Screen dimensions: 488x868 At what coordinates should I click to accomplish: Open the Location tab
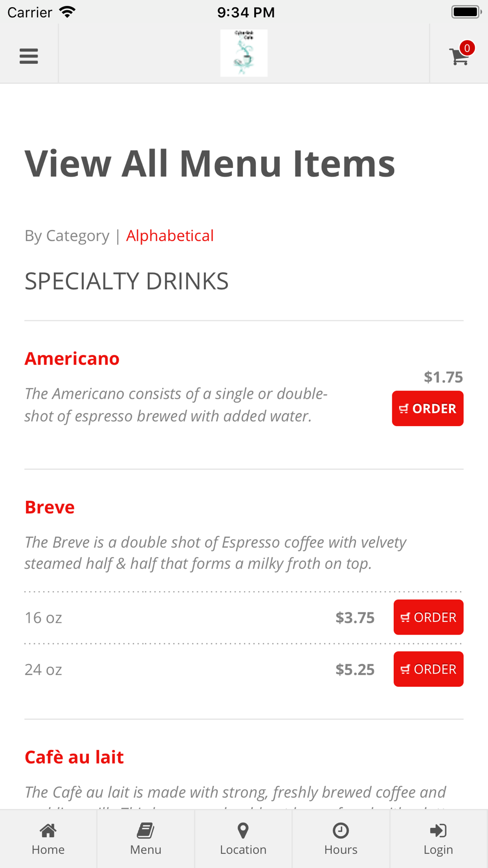[x=243, y=839]
